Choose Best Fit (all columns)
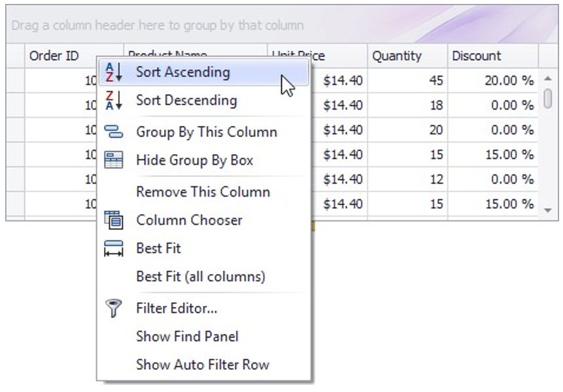Image resolution: width=563 pixels, height=392 pixels. click(200, 276)
